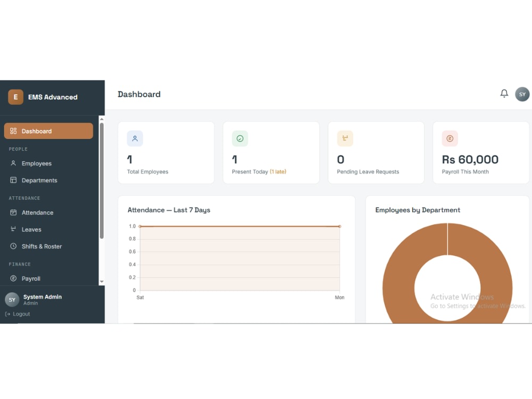Click the Employees person icon in sidebar
The height and width of the screenshot is (399, 532).
click(x=13, y=163)
